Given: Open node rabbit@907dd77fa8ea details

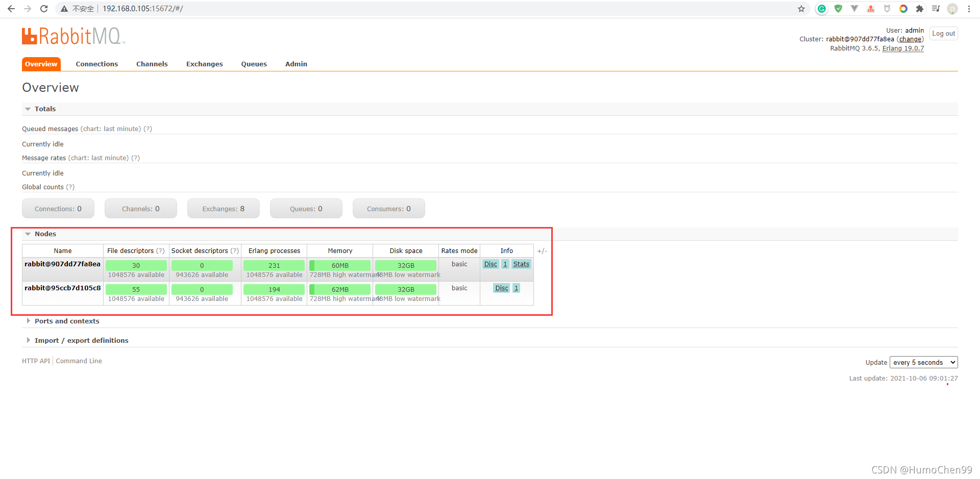Looking at the screenshot, I should (62, 264).
